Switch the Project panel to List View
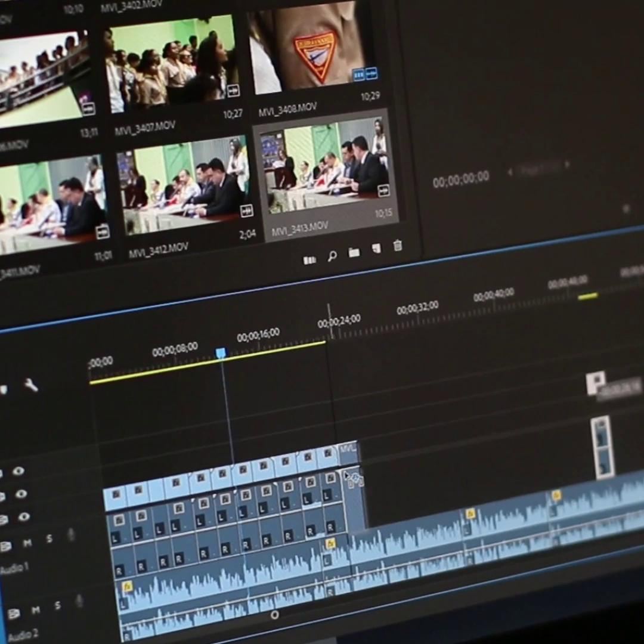Screen dimensions: 644x644 [x=309, y=261]
